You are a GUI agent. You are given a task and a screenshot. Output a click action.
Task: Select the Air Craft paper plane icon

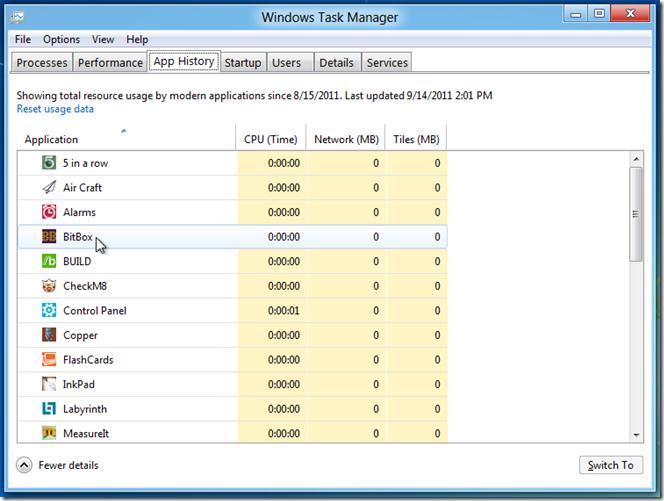(49, 187)
